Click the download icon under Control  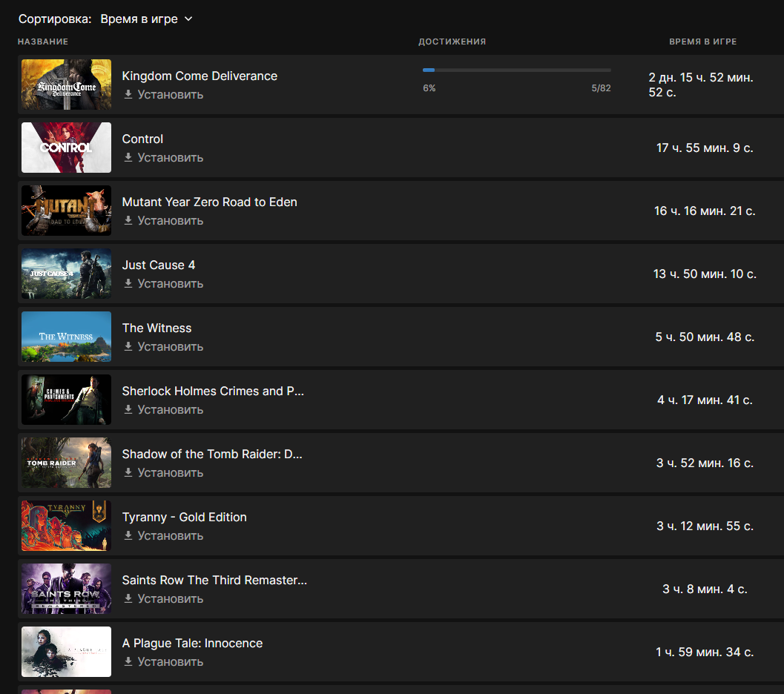(x=128, y=157)
